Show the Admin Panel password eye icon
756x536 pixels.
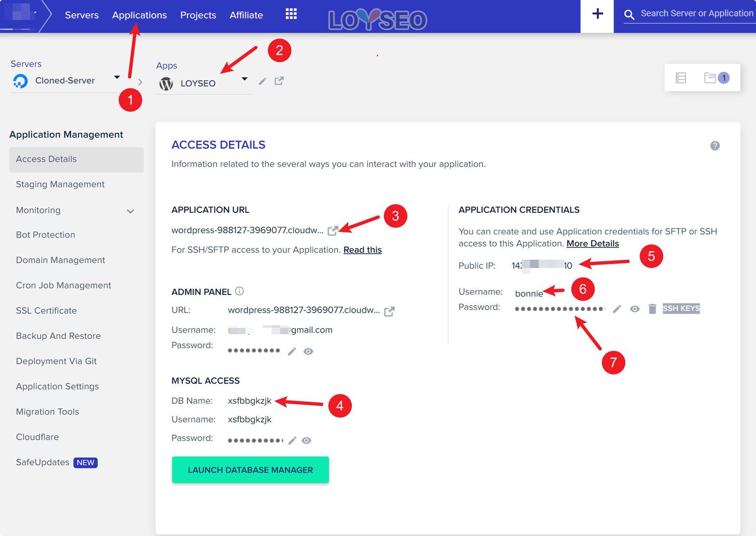click(x=308, y=351)
